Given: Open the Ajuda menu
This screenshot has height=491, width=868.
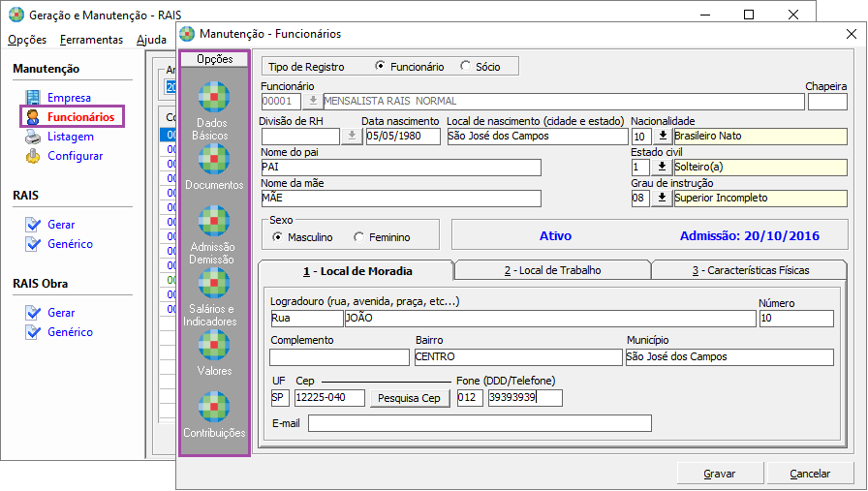Looking at the screenshot, I should pos(151,40).
